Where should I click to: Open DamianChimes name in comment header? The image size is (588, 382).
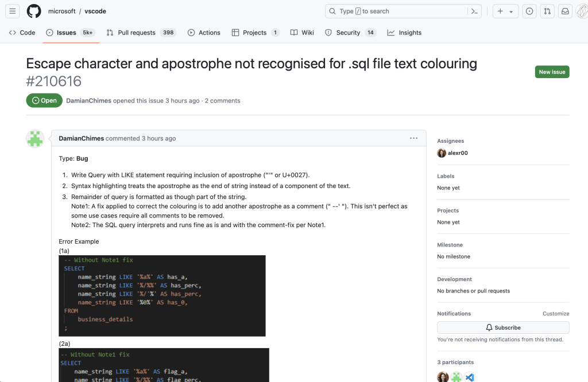[x=82, y=138]
